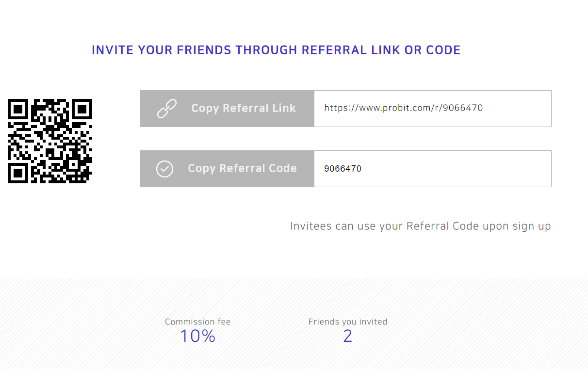Click the word 'REFERRAL' in the heading
This screenshot has width=588, height=369.
click(x=334, y=50)
